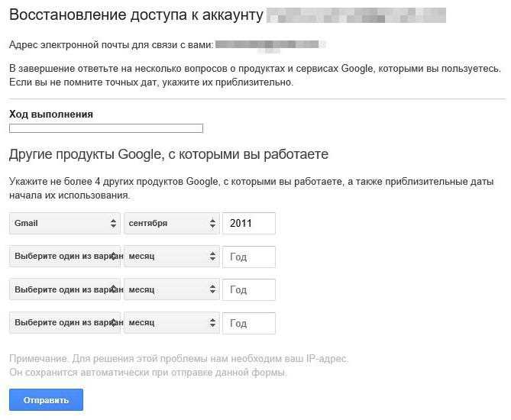Click the year field containing 2011
Image resolution: width=511 pixels, height=420 pixels.
(x=248, y=224)
